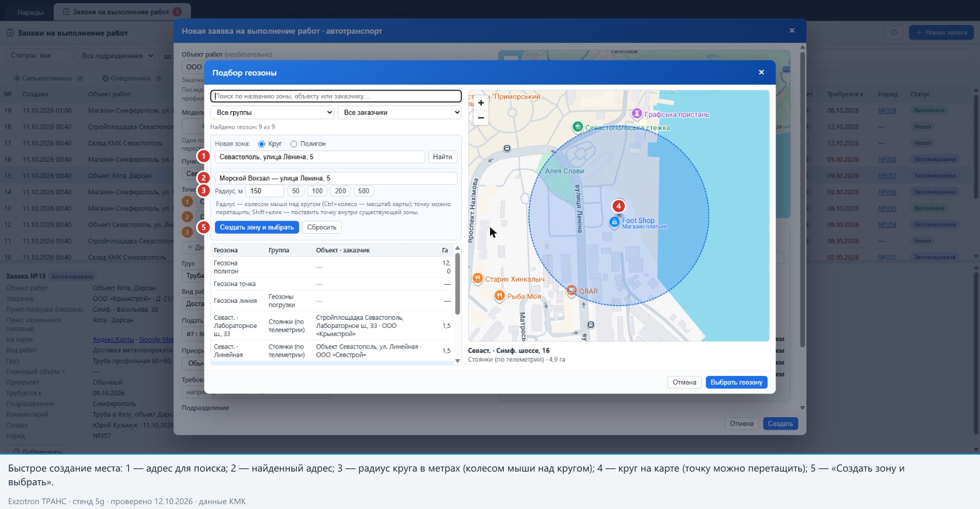Click the Графська пристань map marker
The image size is (980, 509).
(636, 114)
